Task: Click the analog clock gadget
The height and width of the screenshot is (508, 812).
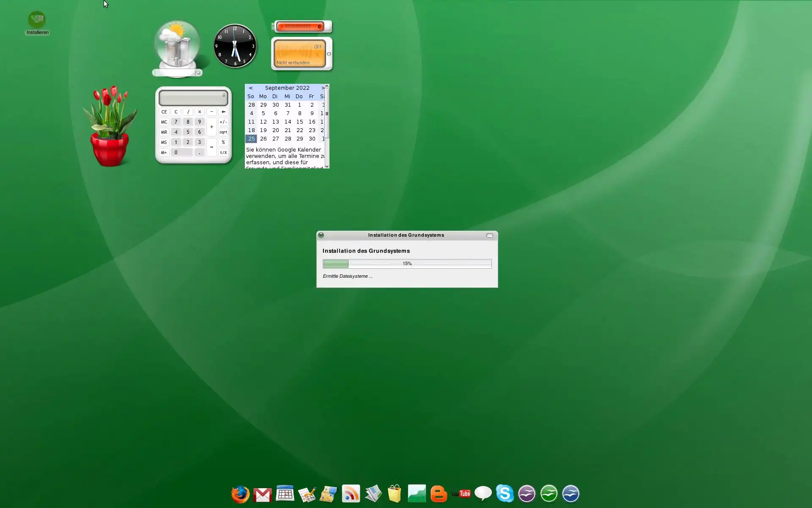Action: [235, 46]
